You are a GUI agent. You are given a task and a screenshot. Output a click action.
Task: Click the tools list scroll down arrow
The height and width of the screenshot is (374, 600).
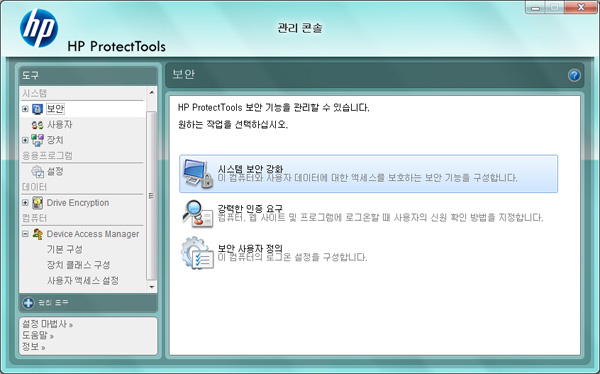point(152,287)
